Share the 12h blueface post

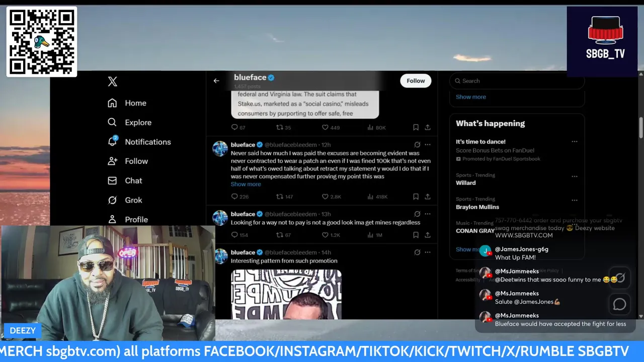pos(428,197)
